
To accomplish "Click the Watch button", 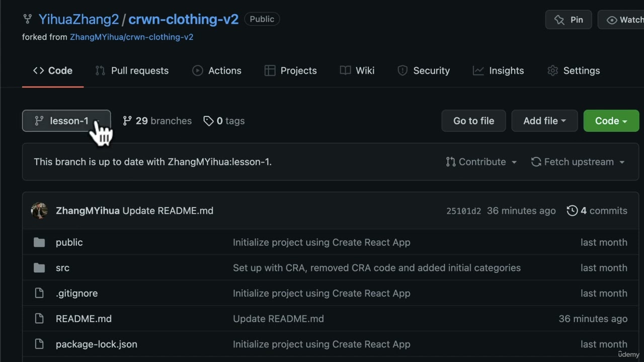I will [x=621, y=20].
